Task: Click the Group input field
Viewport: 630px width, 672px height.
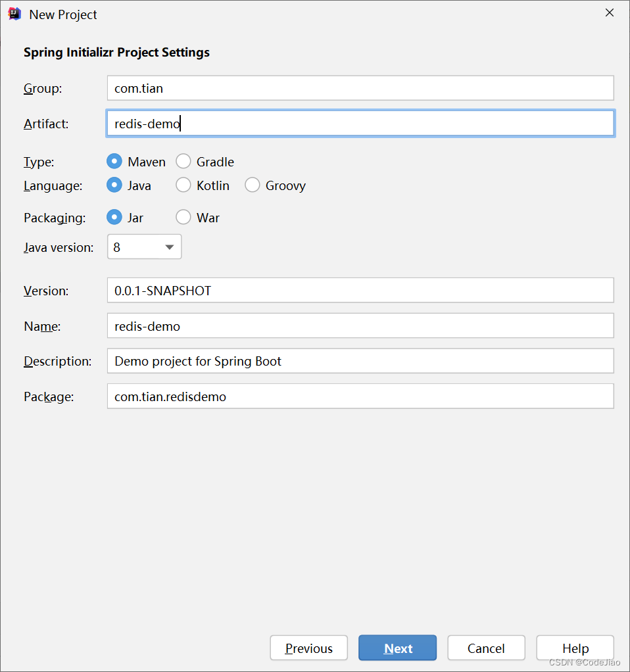Action: pyautogui.click(x=360, y=88)
